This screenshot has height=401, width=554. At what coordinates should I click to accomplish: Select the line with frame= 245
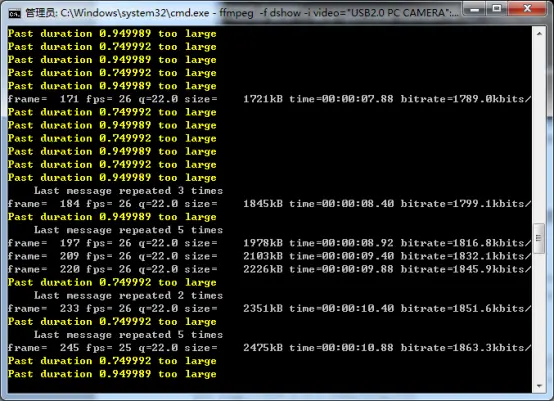(269, 348)
